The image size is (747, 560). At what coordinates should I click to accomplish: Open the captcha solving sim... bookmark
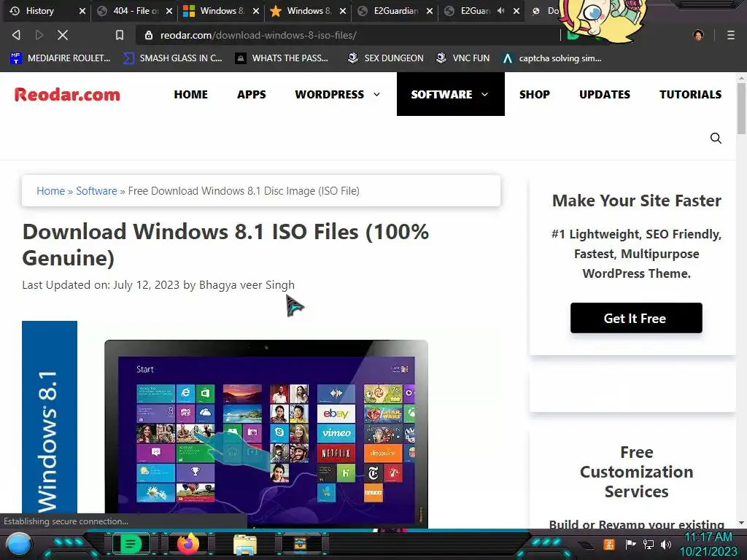tap(553, 58)
